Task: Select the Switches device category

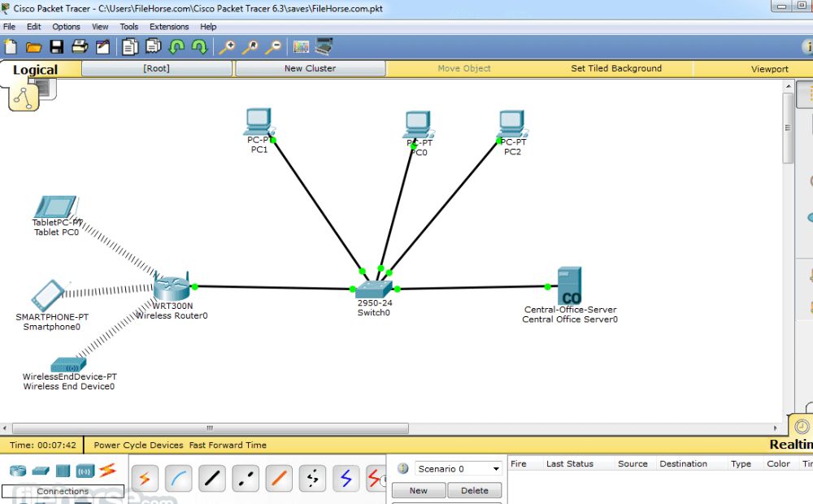Action: click(41, 471)
